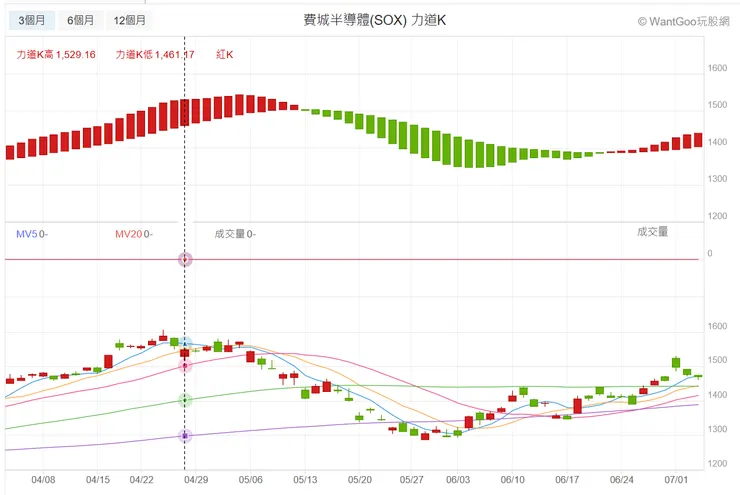Click the large green candlestick after 07/01

pos(676,362)
